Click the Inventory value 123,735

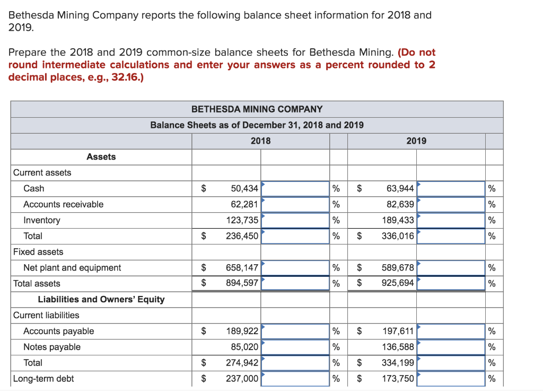pyautogui.click(x=242, y=221)
